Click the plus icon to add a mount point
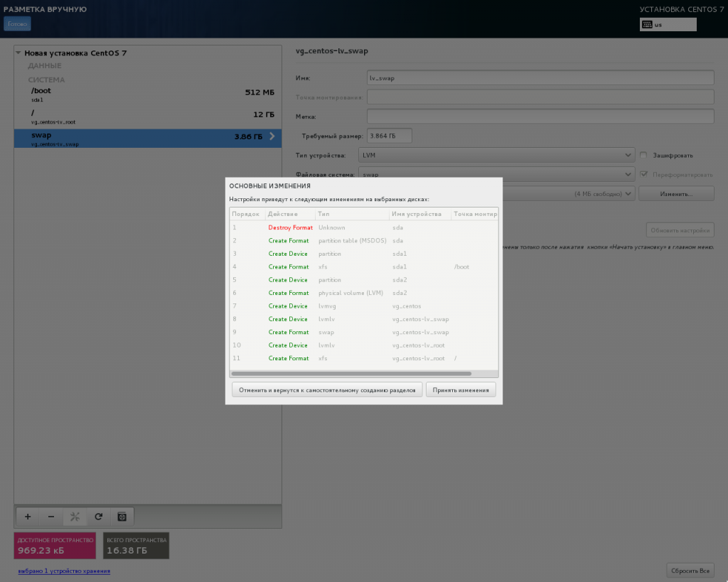The image size is (728, 582). click(x=28, y=517)
